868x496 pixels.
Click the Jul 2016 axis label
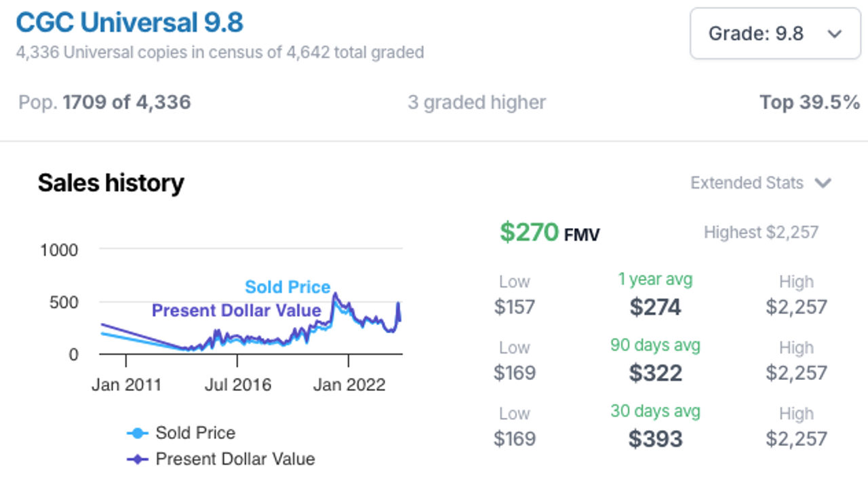point(238,385)
